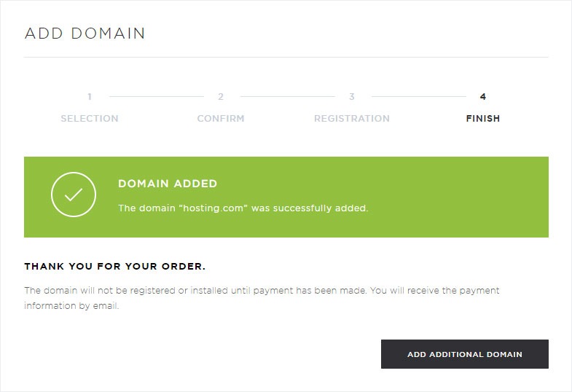Click progress line between steps 3 and 4

[x=419, y=97]
